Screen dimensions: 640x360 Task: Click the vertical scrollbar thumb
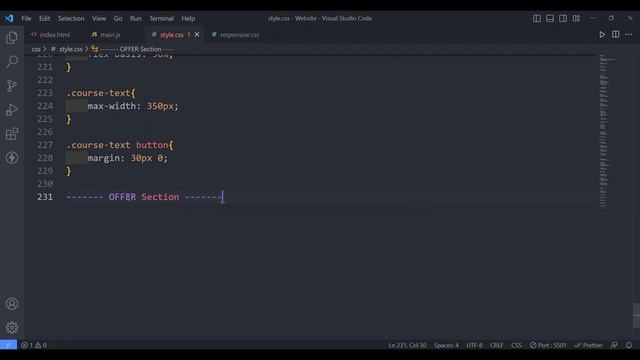coord(636,315)
